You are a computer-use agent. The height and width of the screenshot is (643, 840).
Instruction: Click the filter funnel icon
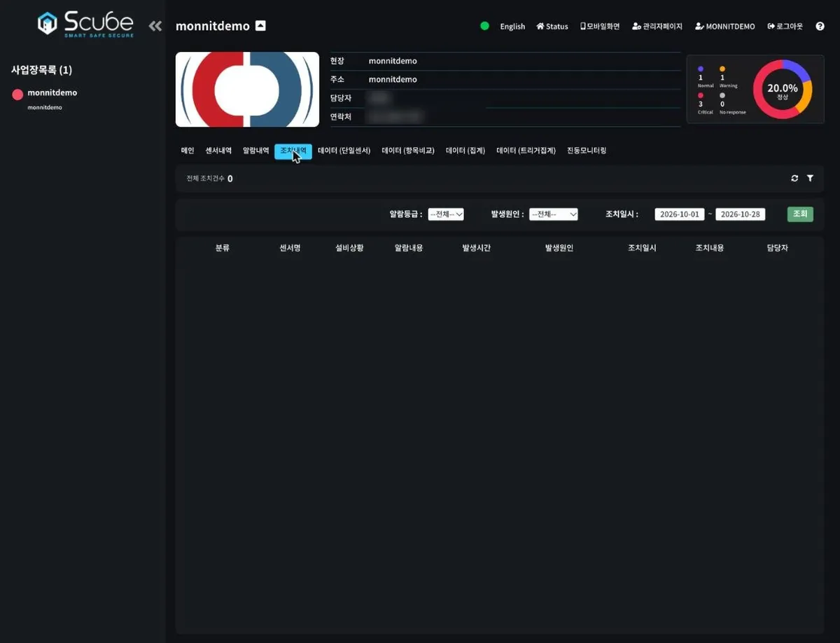tap(810, 179)
